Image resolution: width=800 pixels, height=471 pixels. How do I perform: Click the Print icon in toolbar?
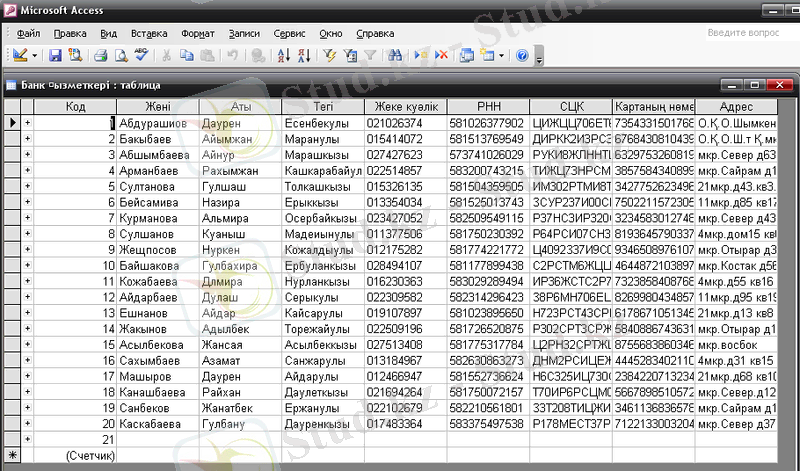pos(99,55)
